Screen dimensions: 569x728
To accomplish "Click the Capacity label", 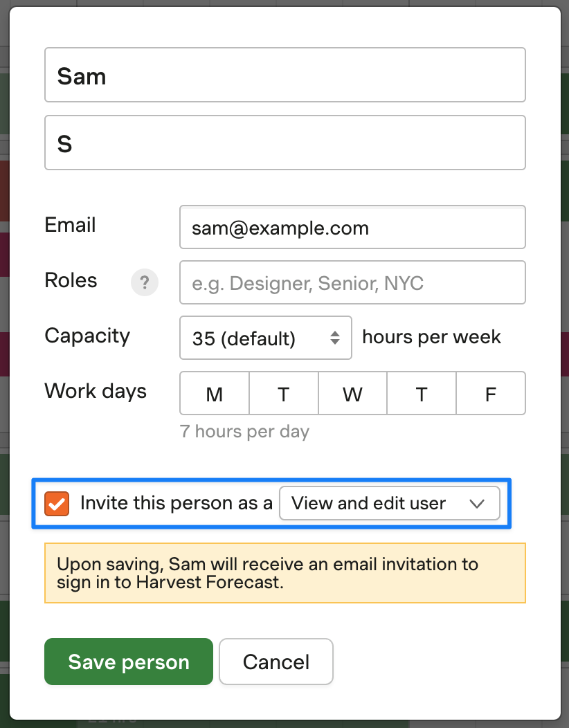I will [87, 336].
